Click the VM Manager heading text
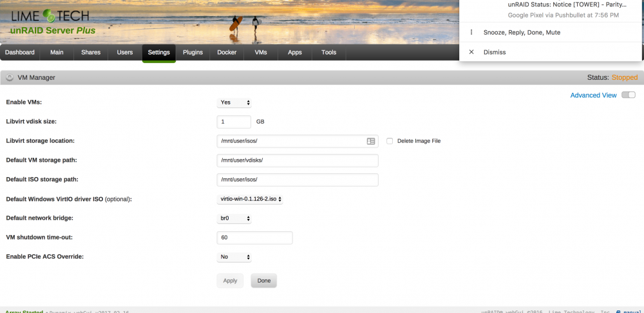 36,78
